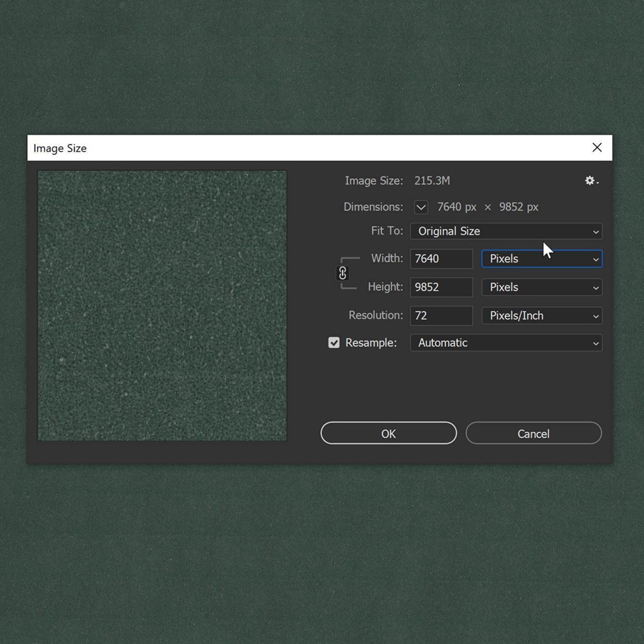The width and height of the screenshot is (644, 644).
Task: Uncheck the Resample checkbox
Action: [334, 343]
